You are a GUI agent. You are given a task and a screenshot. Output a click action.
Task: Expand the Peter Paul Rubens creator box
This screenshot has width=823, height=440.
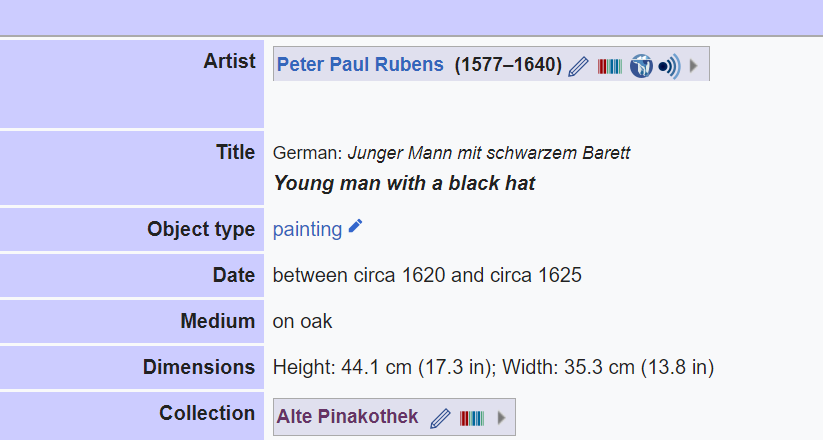693,66
